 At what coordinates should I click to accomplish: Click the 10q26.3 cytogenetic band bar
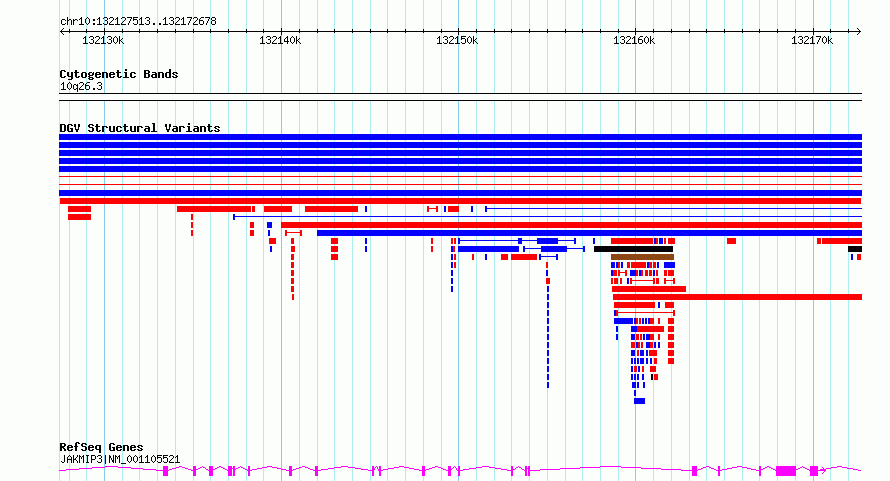tap(460, 97)
